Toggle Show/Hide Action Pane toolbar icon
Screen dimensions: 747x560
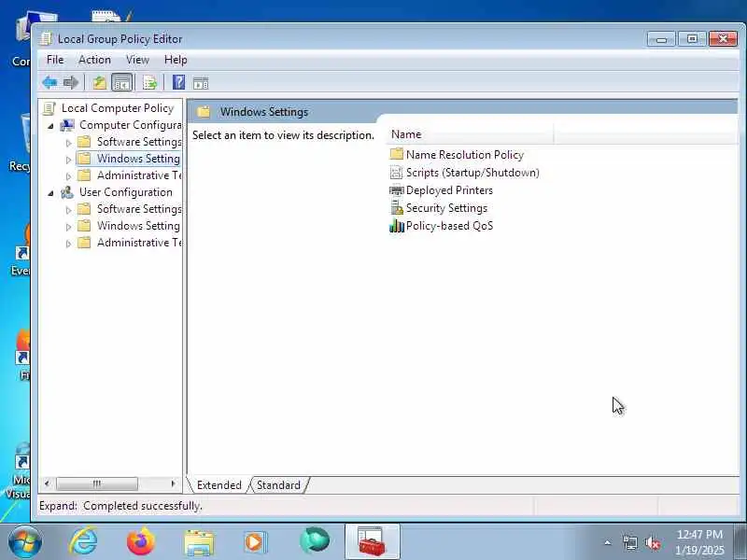(201, 83)
